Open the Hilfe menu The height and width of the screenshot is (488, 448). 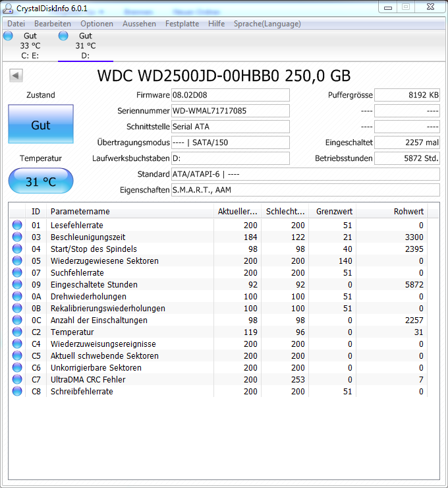[216, 24]
